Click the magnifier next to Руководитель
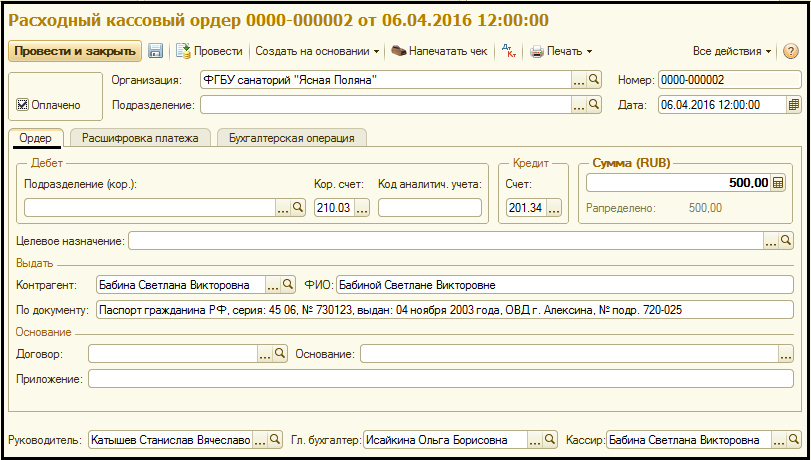 coord(275,440)
